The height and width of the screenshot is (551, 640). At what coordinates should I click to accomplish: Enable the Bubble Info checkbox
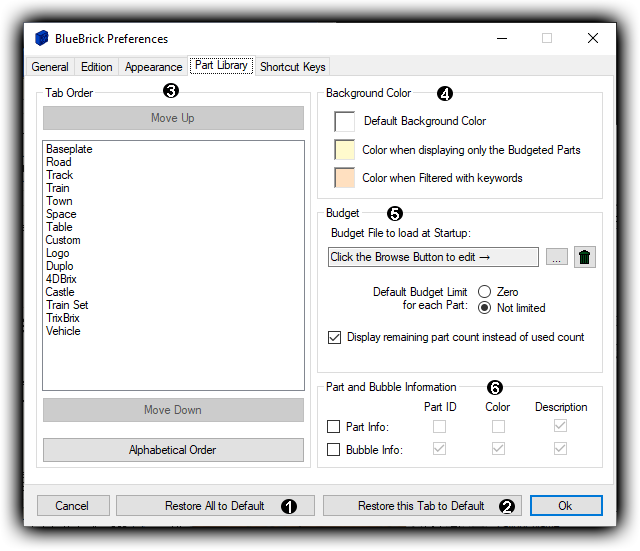(333, 449)
